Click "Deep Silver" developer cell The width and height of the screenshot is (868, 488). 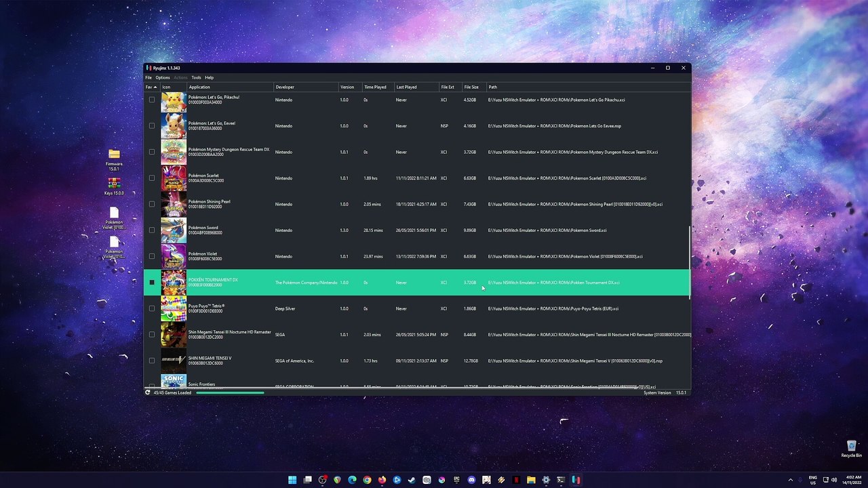285,308
